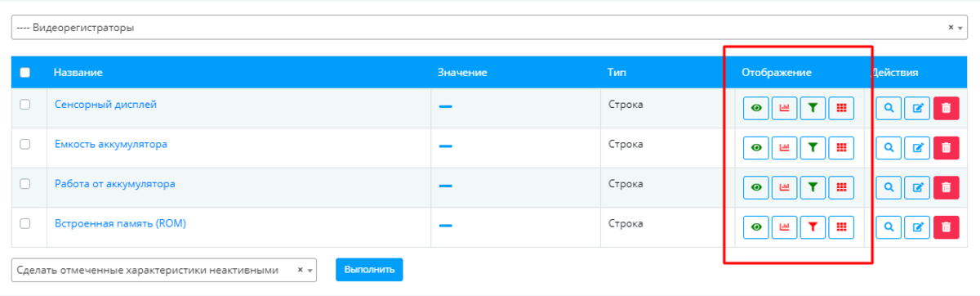Expand the bulk action dropdown arrow
The width and height of the screenshot is (980, 296).
310,270
